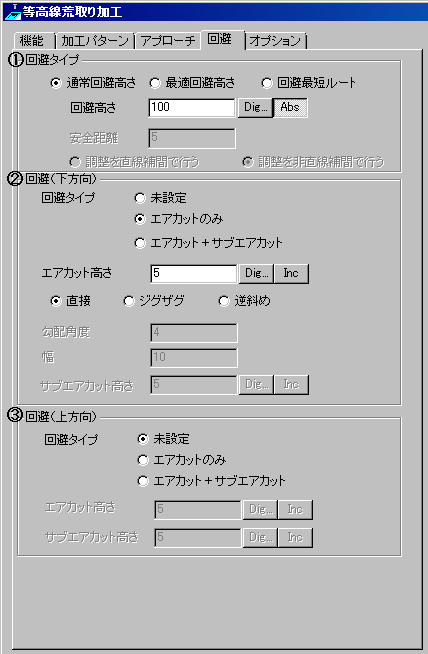This screenshot has width=428, height=654.
Task: Choose the 回避最短ルート radio button
Action: (x=309, y=83)
